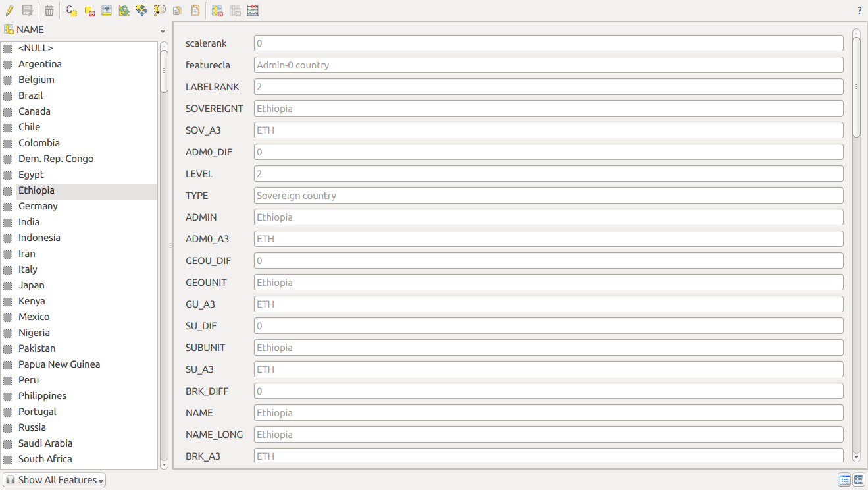Screen dimensions: 868x490
Task: Click the delete field column icon
Action: tap(217, 11)
